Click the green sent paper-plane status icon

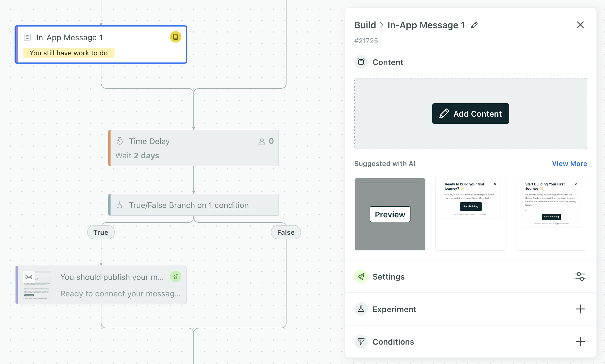175,276
